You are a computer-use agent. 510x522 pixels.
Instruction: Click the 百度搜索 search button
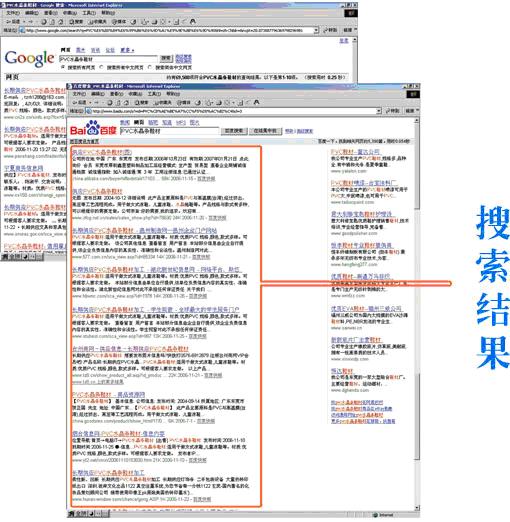[x=234, y=131]
